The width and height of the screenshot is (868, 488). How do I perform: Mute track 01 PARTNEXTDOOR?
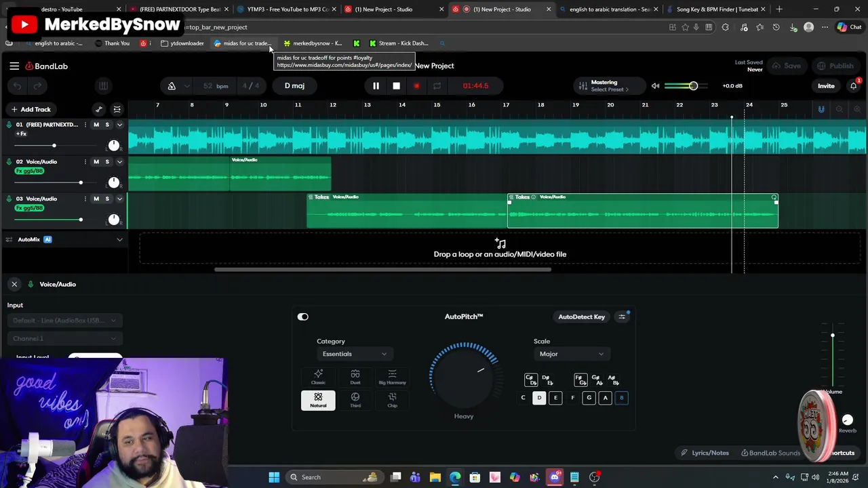[96, 125]
